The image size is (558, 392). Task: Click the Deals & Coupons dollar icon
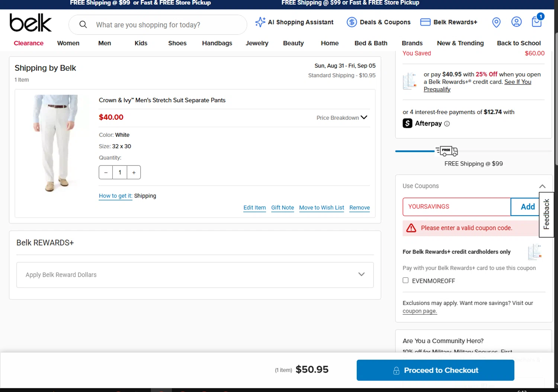click(x=352, y=22)
